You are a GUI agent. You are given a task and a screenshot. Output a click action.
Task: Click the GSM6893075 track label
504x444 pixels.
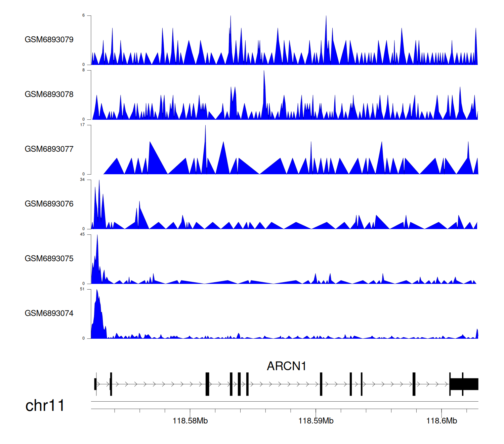pos(49,259)
